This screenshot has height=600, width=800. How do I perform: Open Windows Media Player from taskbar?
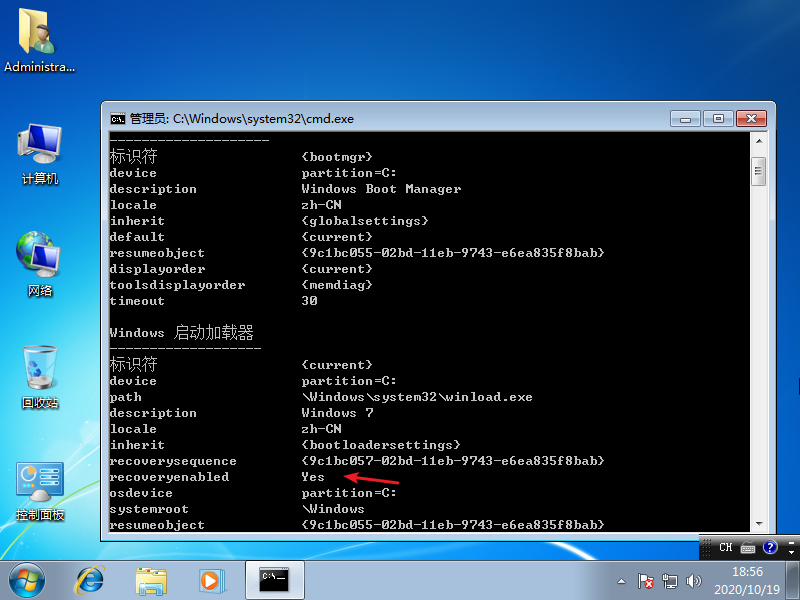click(211, 579)
